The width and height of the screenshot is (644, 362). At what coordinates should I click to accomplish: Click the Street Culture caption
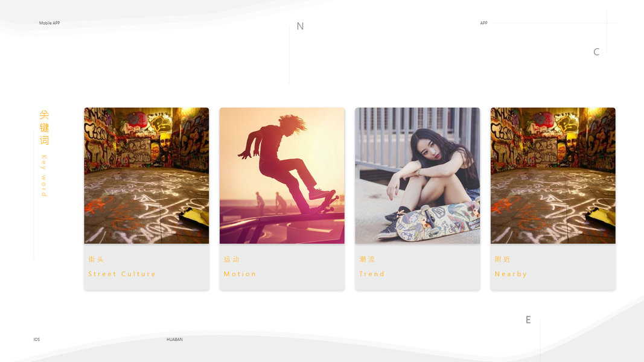(x=122, y=274)
